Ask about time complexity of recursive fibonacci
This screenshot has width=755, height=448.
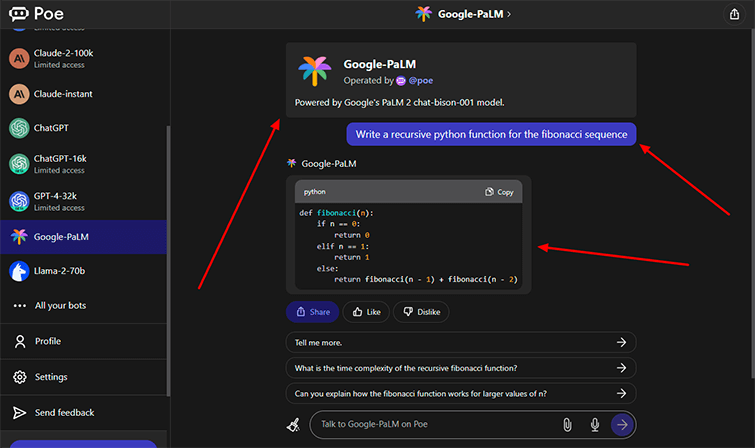coord(461,368)
